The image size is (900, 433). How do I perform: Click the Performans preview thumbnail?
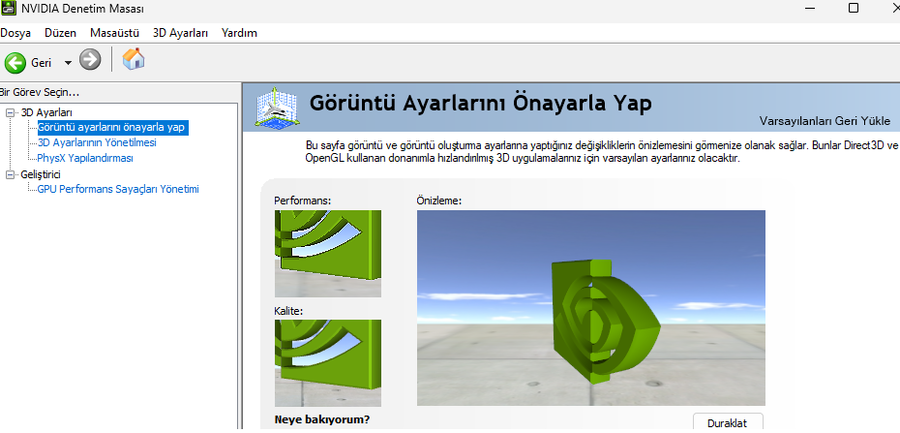coord(328,253)
